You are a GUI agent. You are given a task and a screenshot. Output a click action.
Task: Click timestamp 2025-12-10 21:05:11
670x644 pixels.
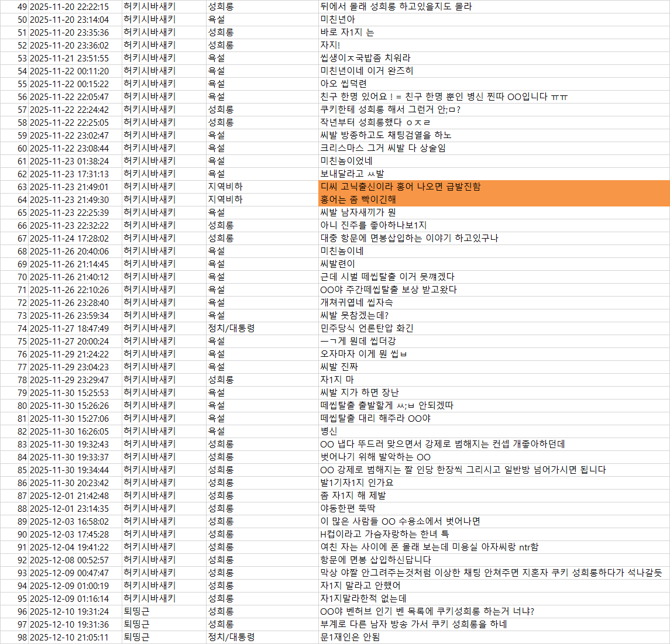tap(75, 637)
